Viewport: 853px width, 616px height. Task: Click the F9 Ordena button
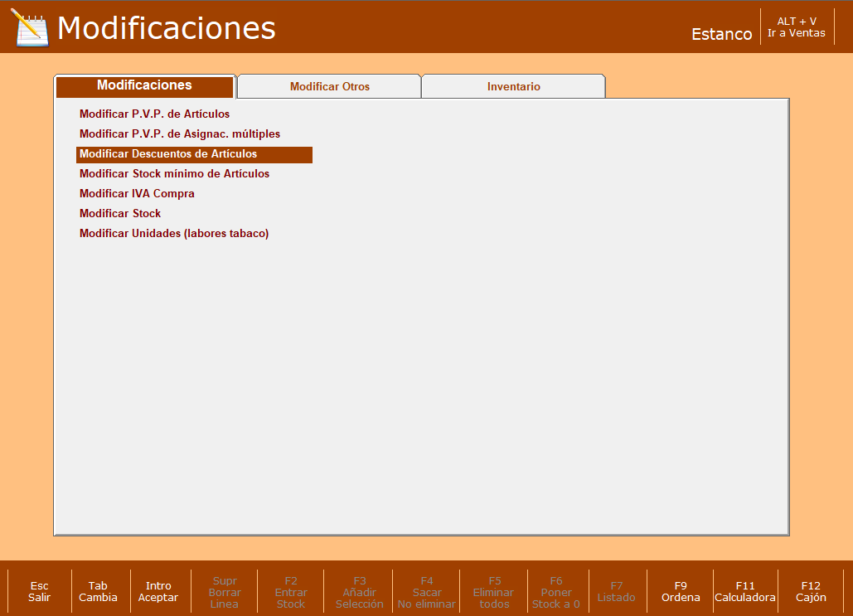681,591
